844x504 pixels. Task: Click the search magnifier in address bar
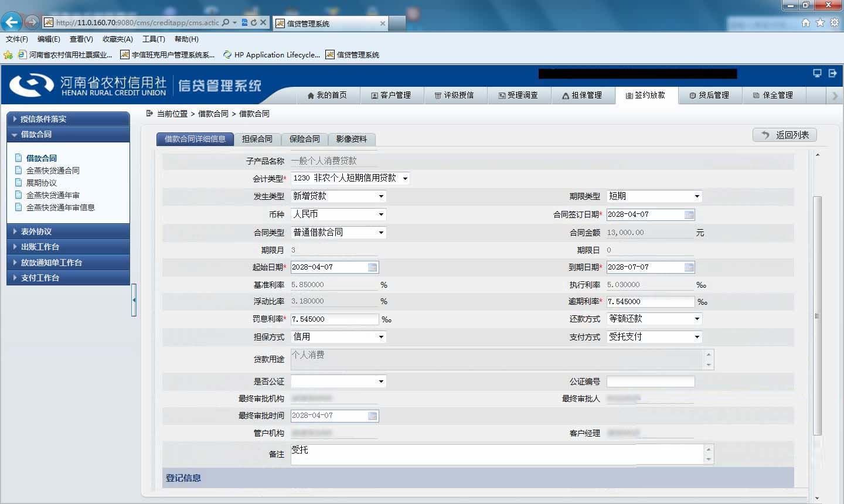pos(226,22)
